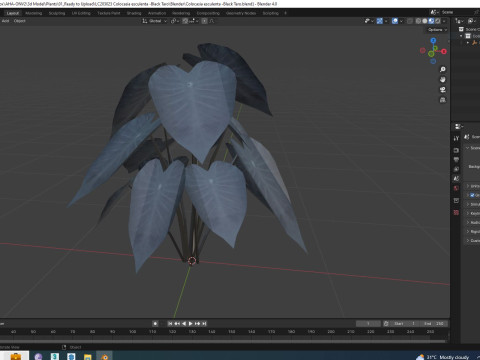Open the snapping options dropdown

[x=194, y=21]
